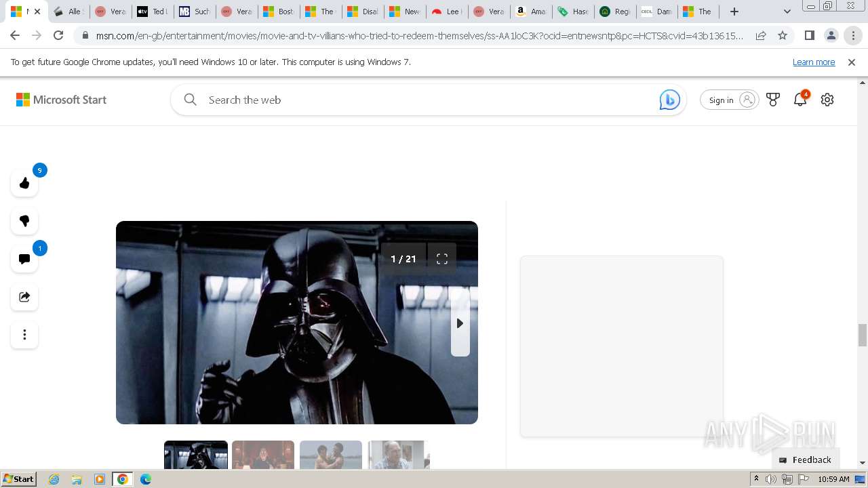Open Chrome in the taskbar
868x488 pixels.
[x=123, y=479]
